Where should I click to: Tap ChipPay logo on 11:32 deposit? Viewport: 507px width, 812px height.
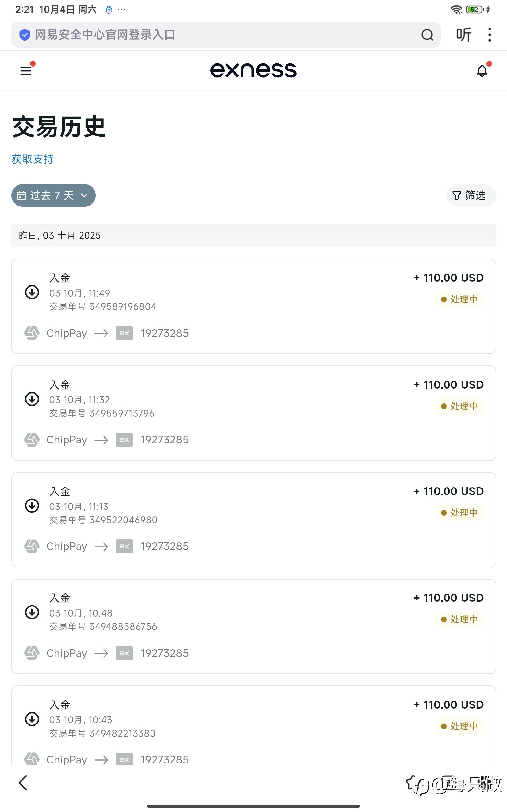(x=32, y=440)
